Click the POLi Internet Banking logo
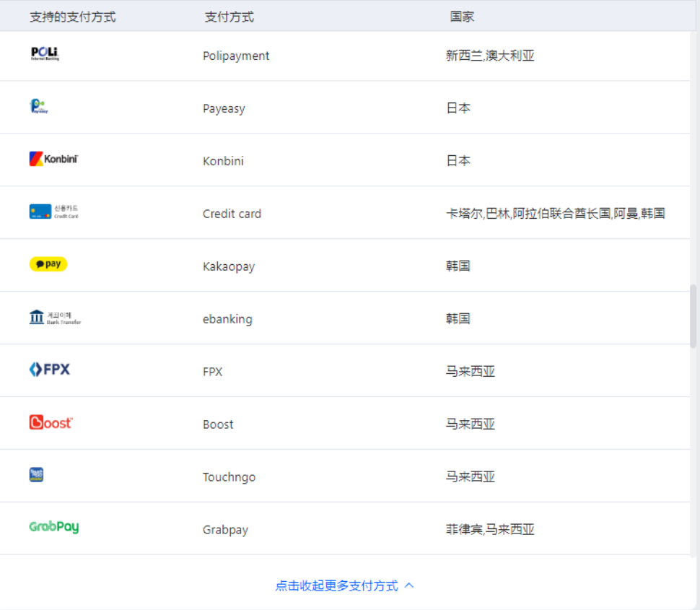 click(x=45, y=53)
